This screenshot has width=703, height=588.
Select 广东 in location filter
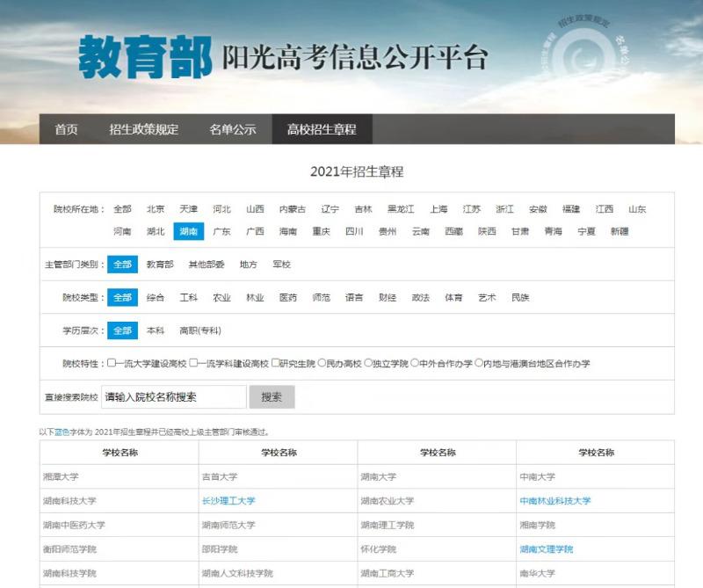coord(222,231)
